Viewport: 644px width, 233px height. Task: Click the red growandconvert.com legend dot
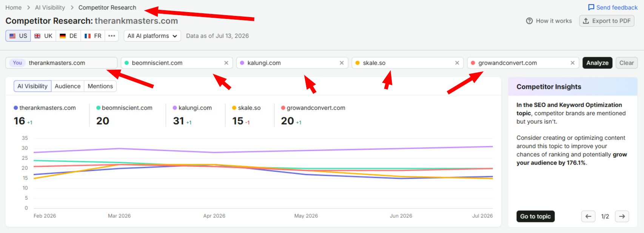pyautogui.click(x=283, y=108)
